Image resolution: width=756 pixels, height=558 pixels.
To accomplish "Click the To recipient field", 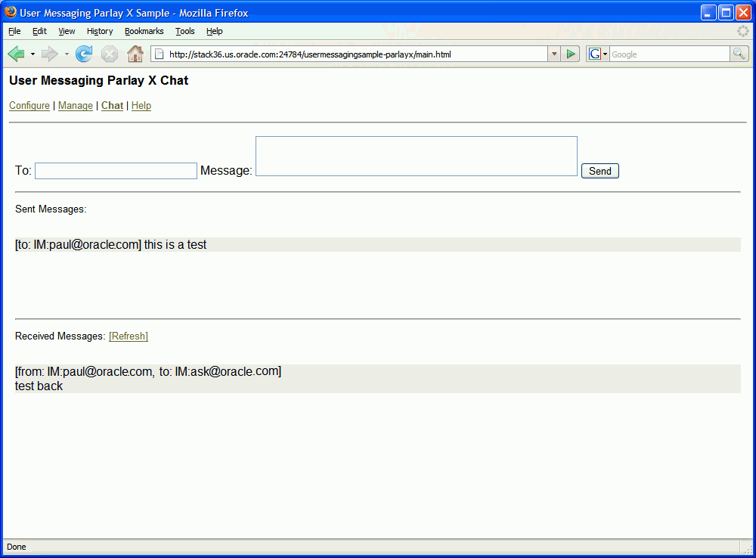I will tap(116, 171).
